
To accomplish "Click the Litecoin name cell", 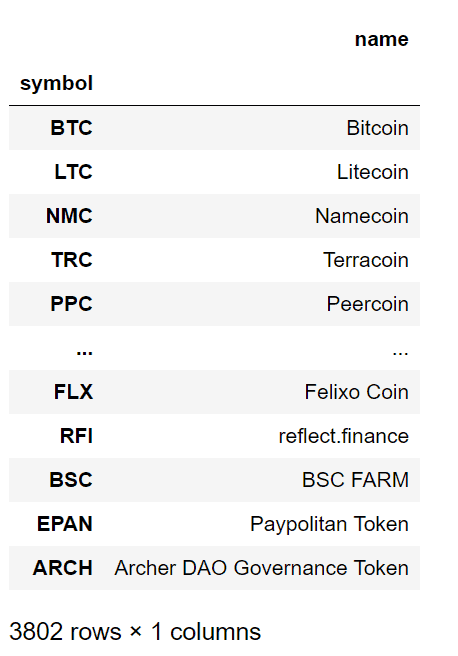I will [373, 172].
